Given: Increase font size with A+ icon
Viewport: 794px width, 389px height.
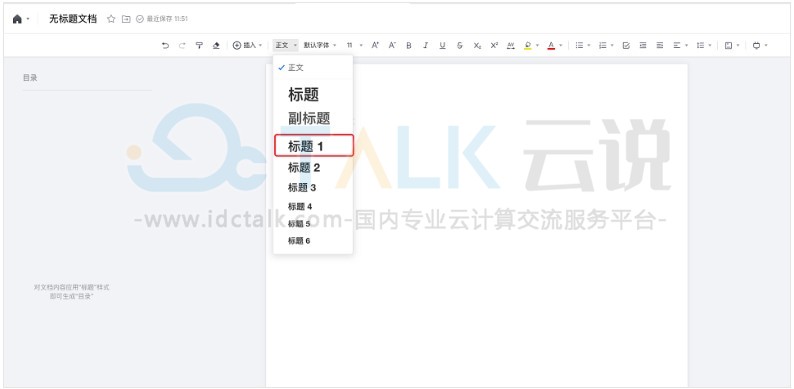Looking at the screenshot, I should coord(375,46).
